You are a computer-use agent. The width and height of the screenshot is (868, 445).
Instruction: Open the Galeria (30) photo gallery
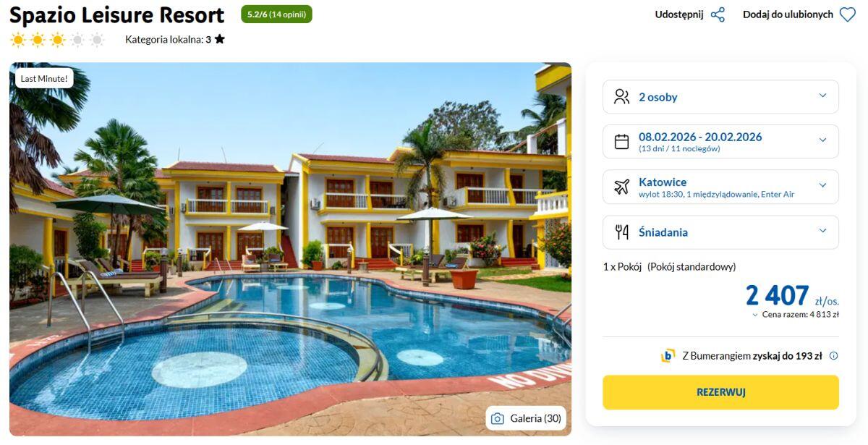pos(526,418)
